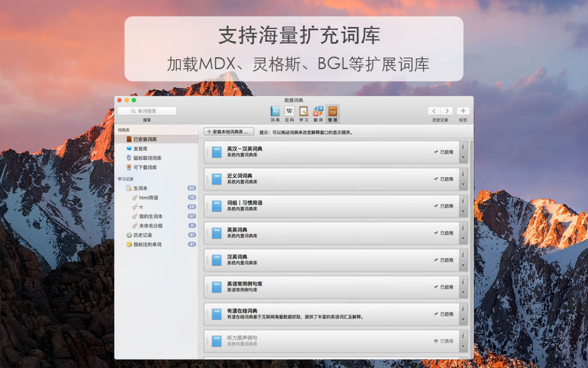The image size is (588, 368).
Task: Toggle 已启用 status for 汉英词典
Action: point(443,260)
